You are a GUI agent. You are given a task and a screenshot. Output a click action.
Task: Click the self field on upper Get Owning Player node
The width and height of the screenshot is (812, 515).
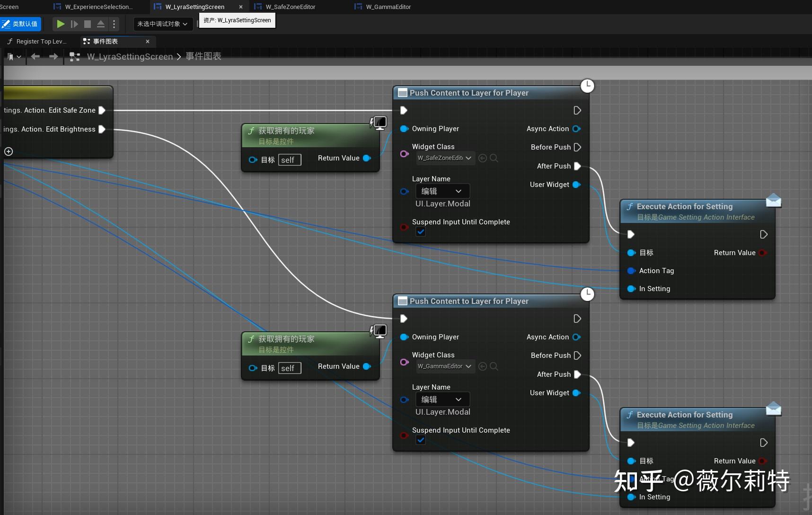[x=289, y=160]
